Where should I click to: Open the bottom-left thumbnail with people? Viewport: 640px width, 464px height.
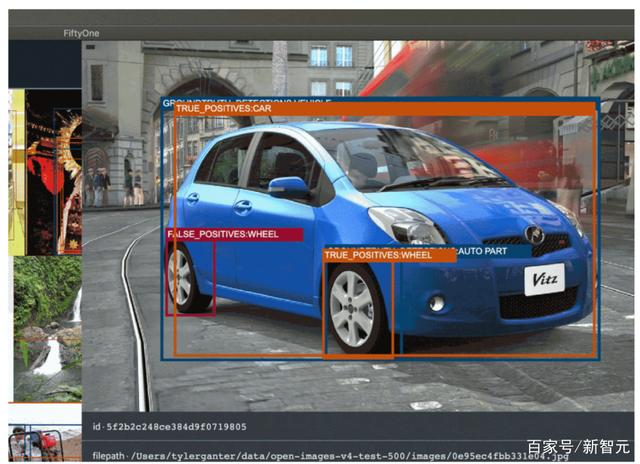[x=45, y=443]
